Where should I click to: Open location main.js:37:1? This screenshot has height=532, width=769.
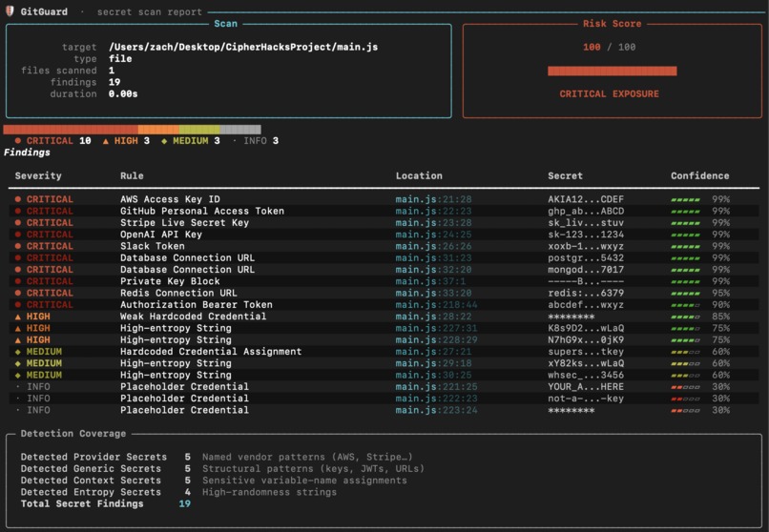tap(430, 281)
